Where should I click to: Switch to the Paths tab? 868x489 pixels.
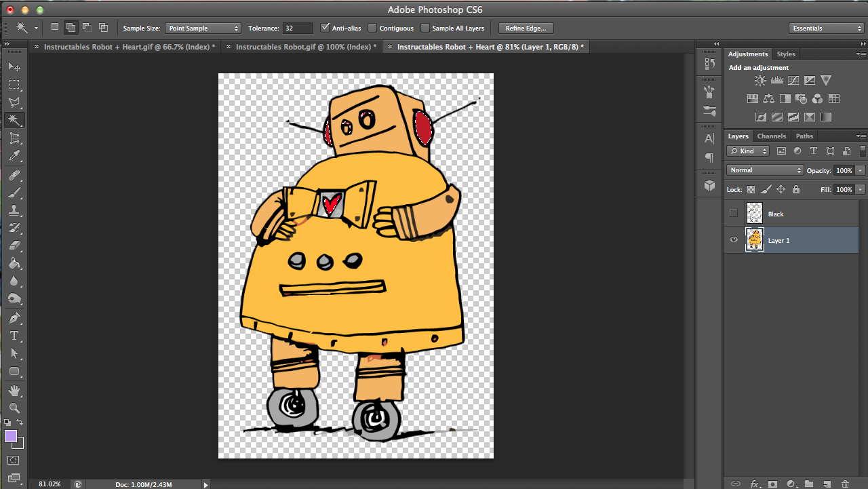804,136
